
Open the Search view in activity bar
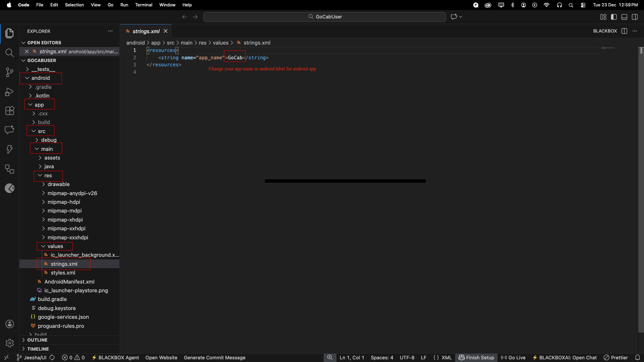9,53
